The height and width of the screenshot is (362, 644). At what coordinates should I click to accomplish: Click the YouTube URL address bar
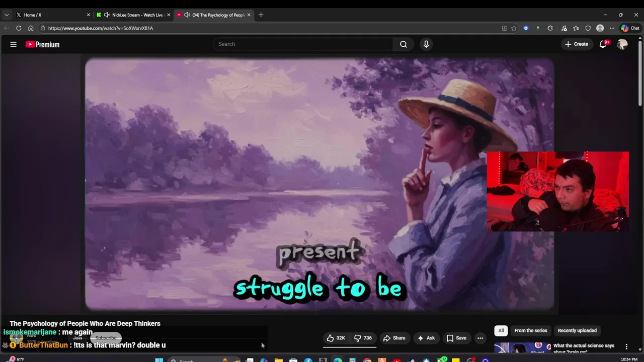(x=272, y=28)
